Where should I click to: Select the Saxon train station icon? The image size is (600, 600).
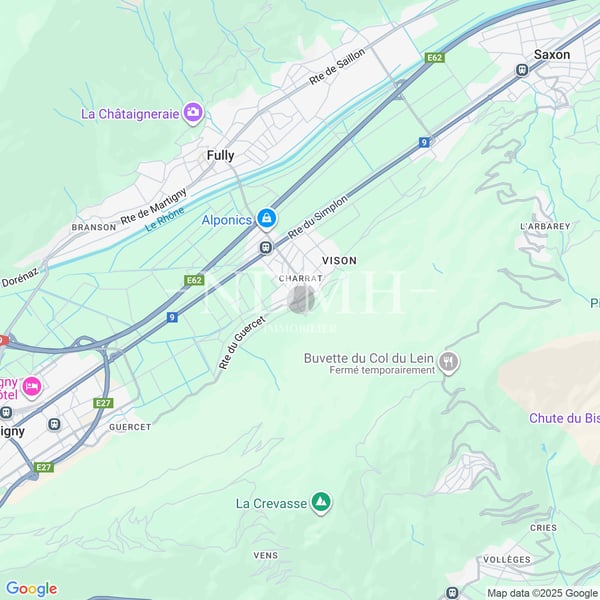point(522,70)
